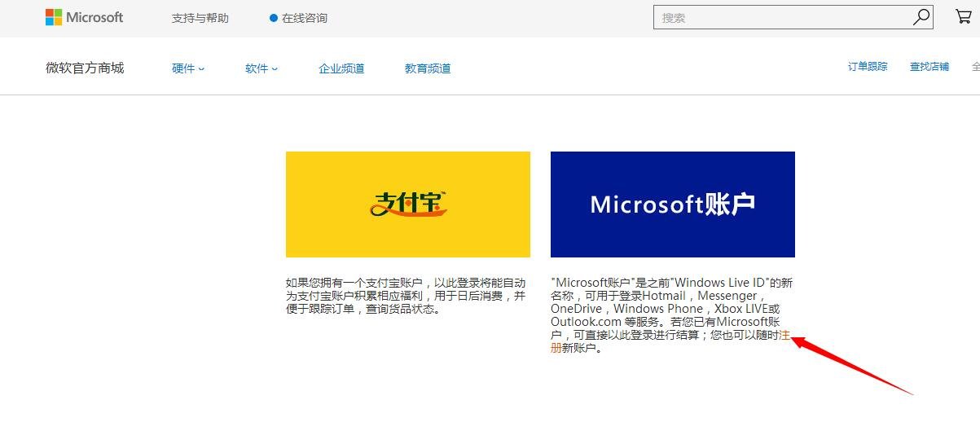Screen dimensions: 980x431
Task: Open the shopping cart icon
Action: [963, 17]
